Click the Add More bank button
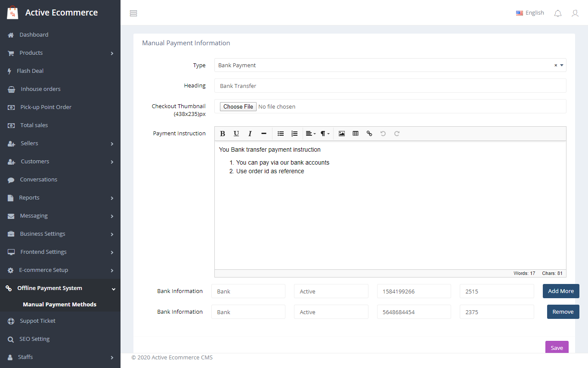 [x=560, y=291]
